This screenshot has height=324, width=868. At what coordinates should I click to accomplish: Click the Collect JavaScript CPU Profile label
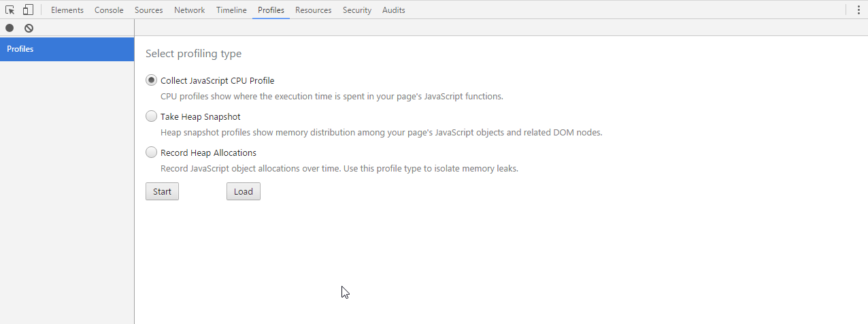pos(217,80)
